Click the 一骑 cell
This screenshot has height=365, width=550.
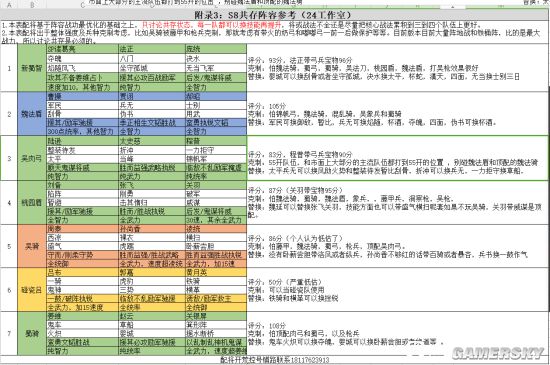82,281
